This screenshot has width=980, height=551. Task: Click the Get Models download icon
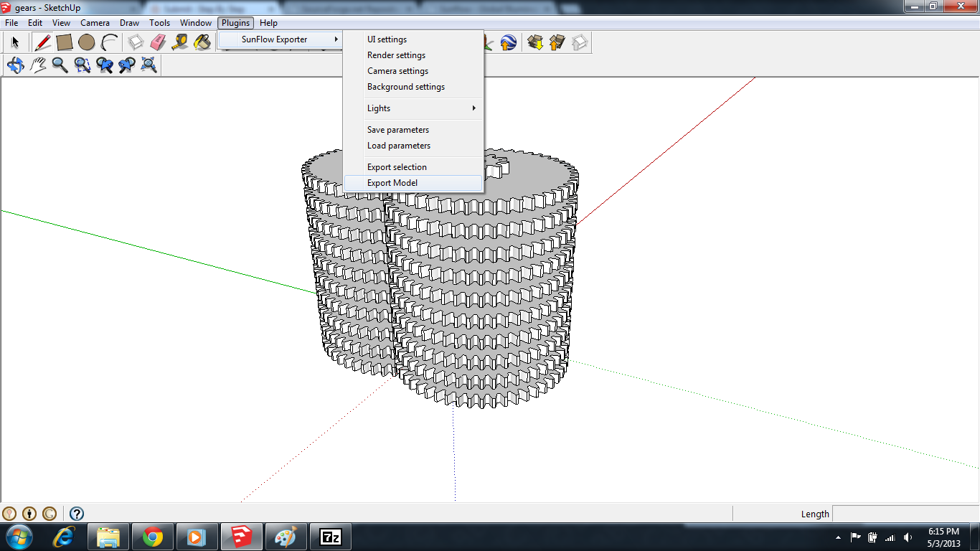tap(534, 42)
